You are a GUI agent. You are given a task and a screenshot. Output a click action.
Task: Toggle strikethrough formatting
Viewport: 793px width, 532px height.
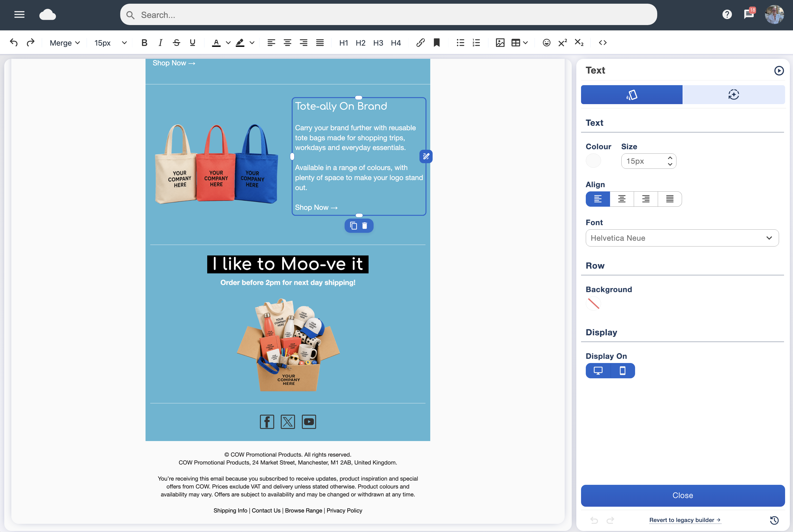176,43
